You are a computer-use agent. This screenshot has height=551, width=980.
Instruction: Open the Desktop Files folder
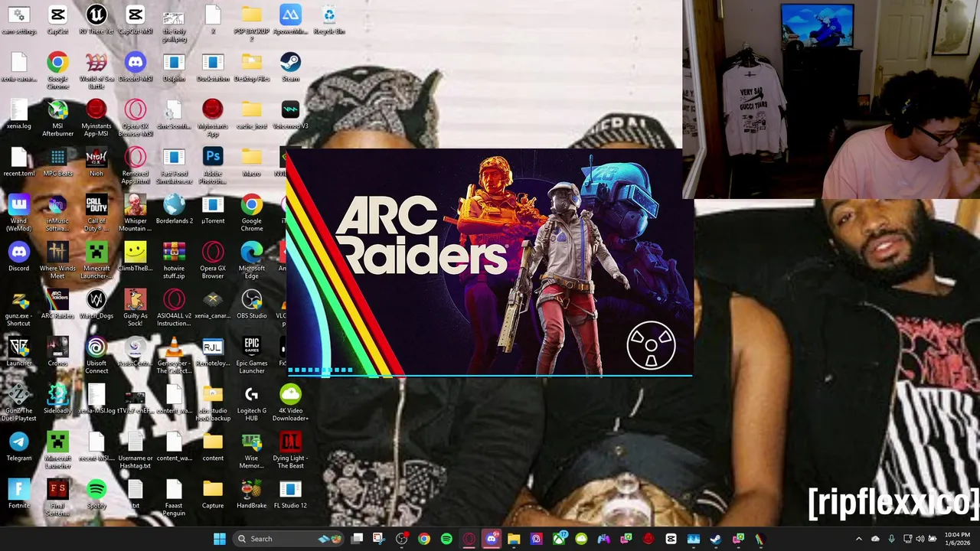click(x=252, y=67)
